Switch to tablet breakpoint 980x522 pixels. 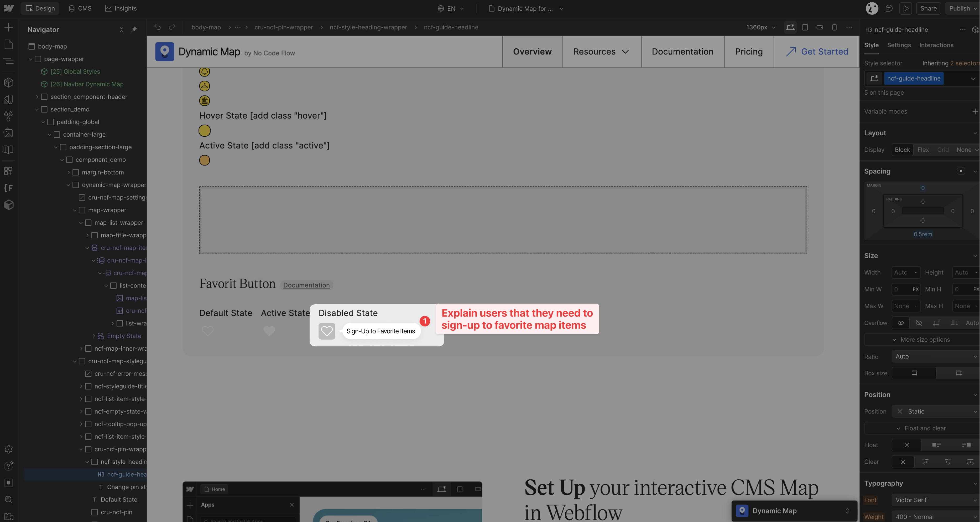[805, 27]
